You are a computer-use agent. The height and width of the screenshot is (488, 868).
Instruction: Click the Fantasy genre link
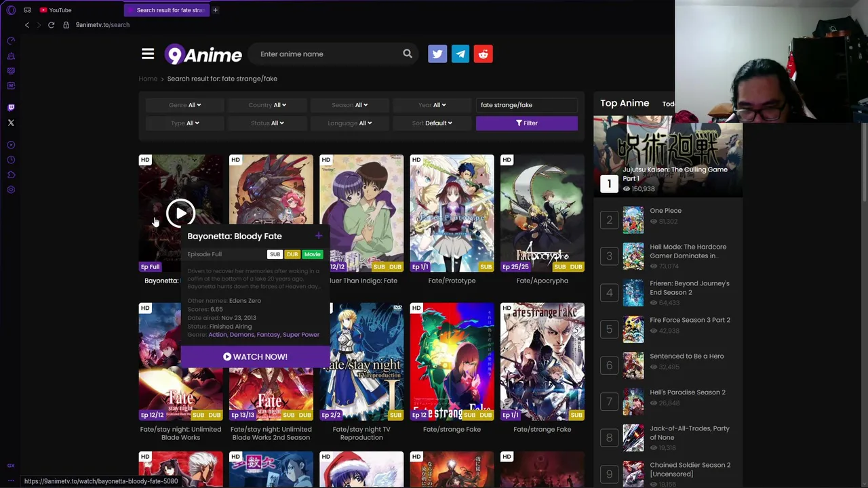coord(269,335)
